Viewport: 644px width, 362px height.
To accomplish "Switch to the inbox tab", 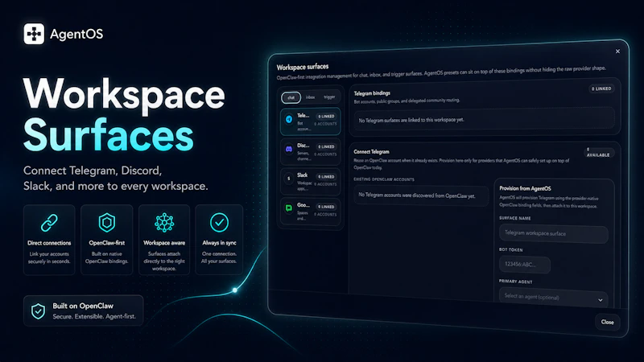I will [310, 97].
